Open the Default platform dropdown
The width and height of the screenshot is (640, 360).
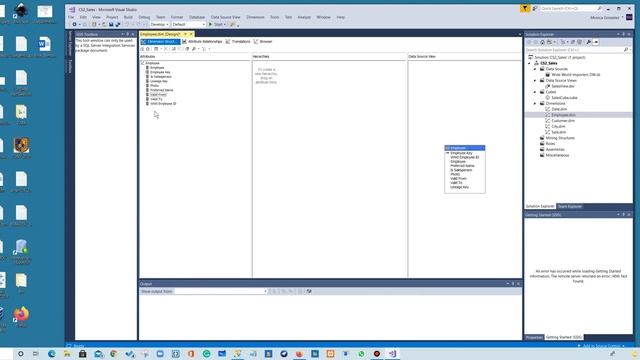(x=188, y=24)
